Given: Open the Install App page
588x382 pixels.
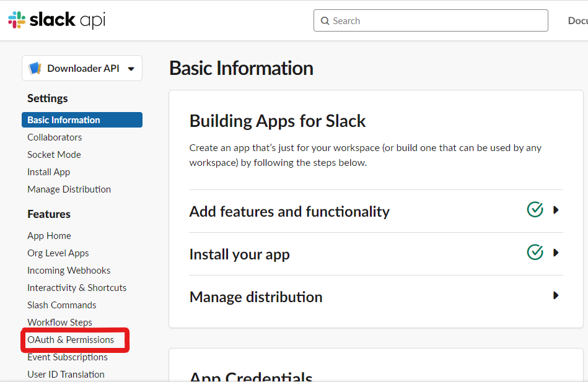Looking at the screenshot, I should (49, 172).
